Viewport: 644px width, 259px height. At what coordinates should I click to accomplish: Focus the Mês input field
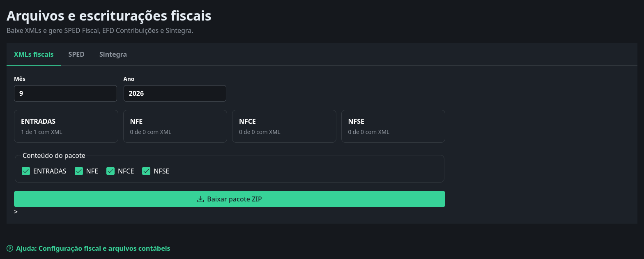[x=65, y=93]
